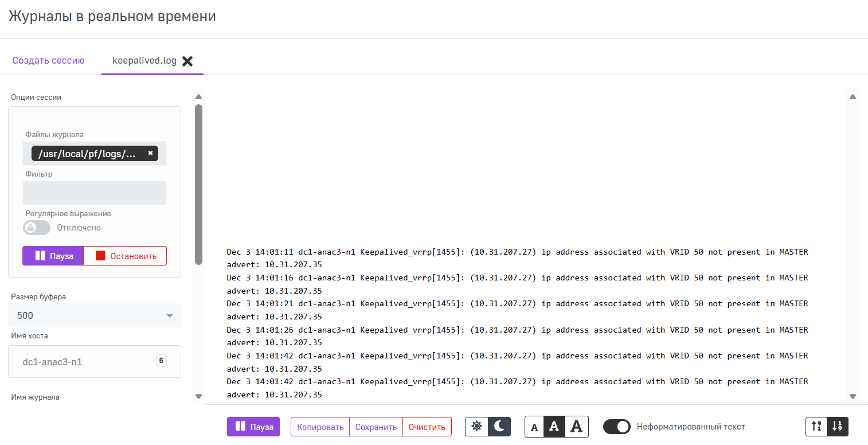868x445 pixels.
Task: Close the keepalived.log tab
Action: pos(187,61)
